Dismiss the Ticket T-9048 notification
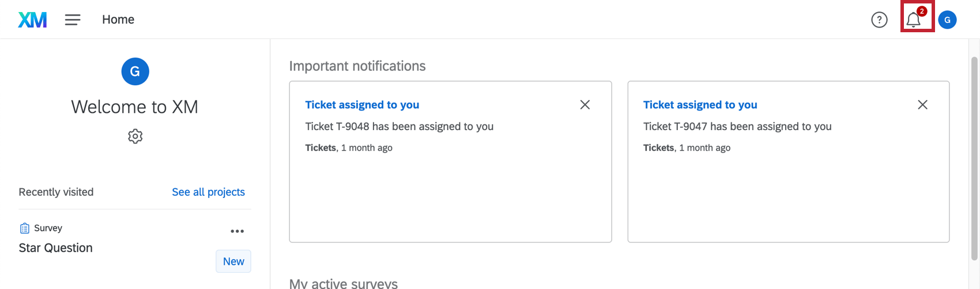Viewport: 980px width, 289px height. click(x=585, y=105)
